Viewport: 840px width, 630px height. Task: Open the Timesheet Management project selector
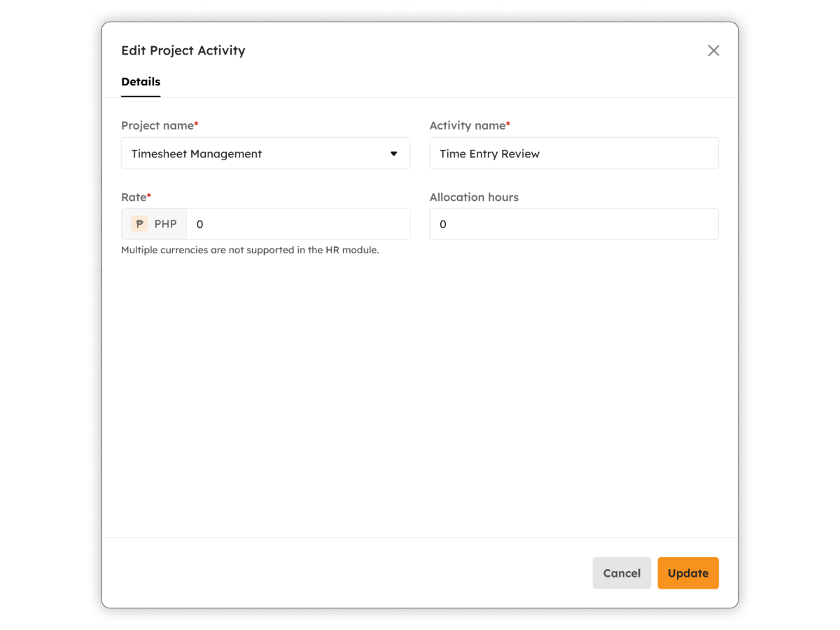click(x=266, y=153)
